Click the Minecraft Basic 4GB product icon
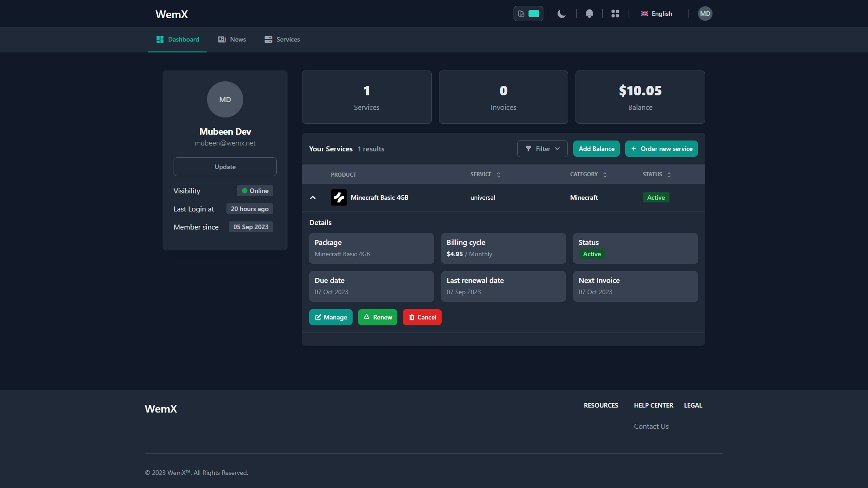868x488 pixels. click(339, 197)
